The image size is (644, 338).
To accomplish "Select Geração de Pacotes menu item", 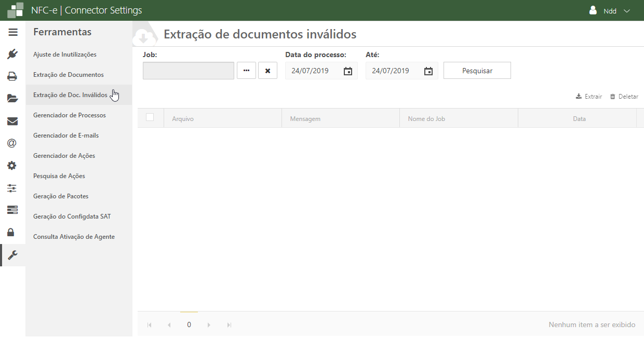I will (x=61, y=196).
